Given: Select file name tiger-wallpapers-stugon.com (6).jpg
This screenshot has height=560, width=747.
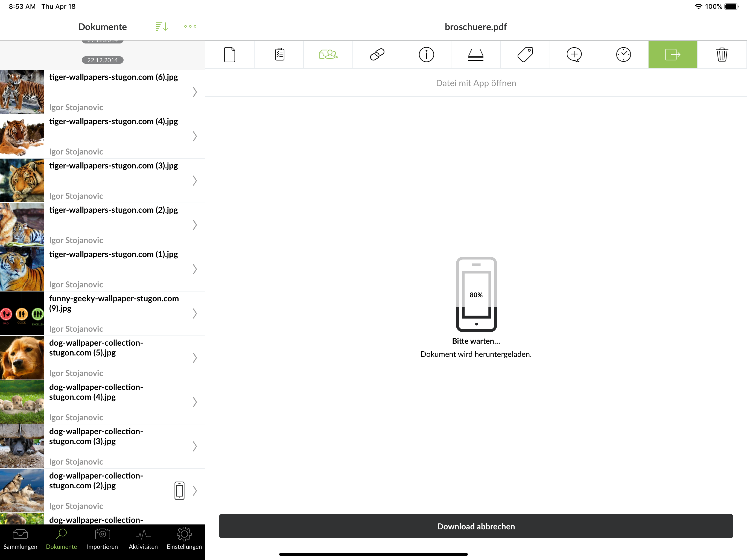Looking at the screenshot, I should 113,77.
